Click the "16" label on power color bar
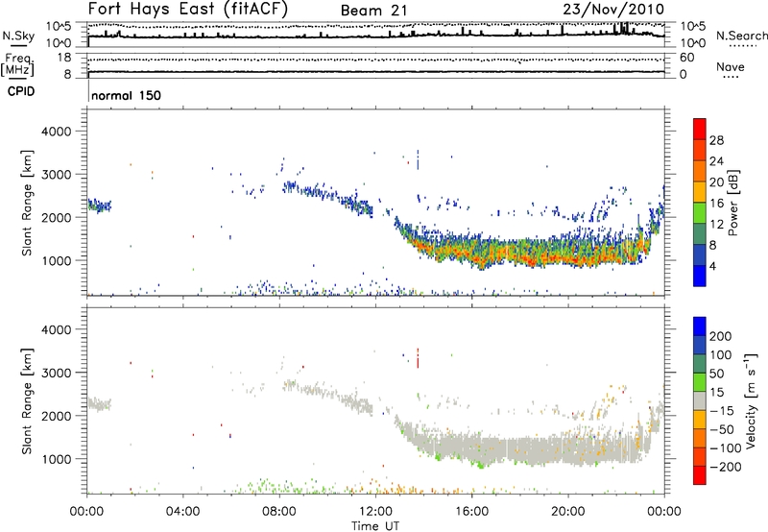The width and height of the screenshot is (768, 532). click(716, 204)
